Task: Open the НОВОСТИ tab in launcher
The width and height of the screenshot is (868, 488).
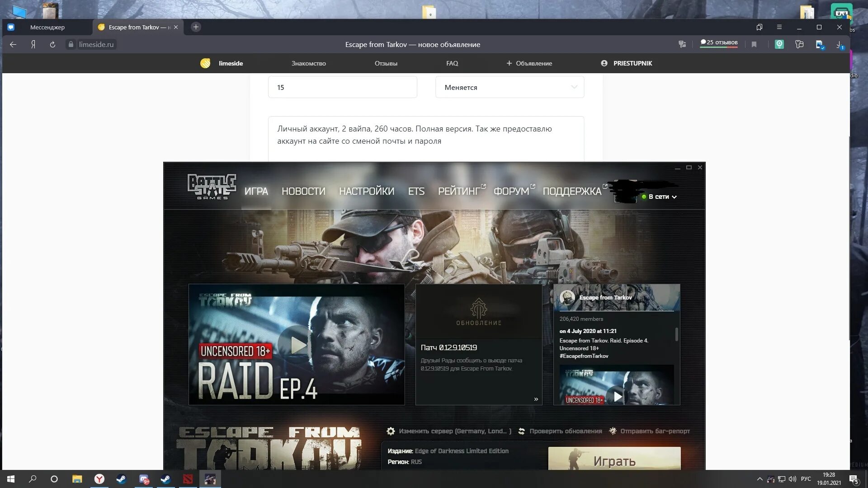Action: click(303, 191)
